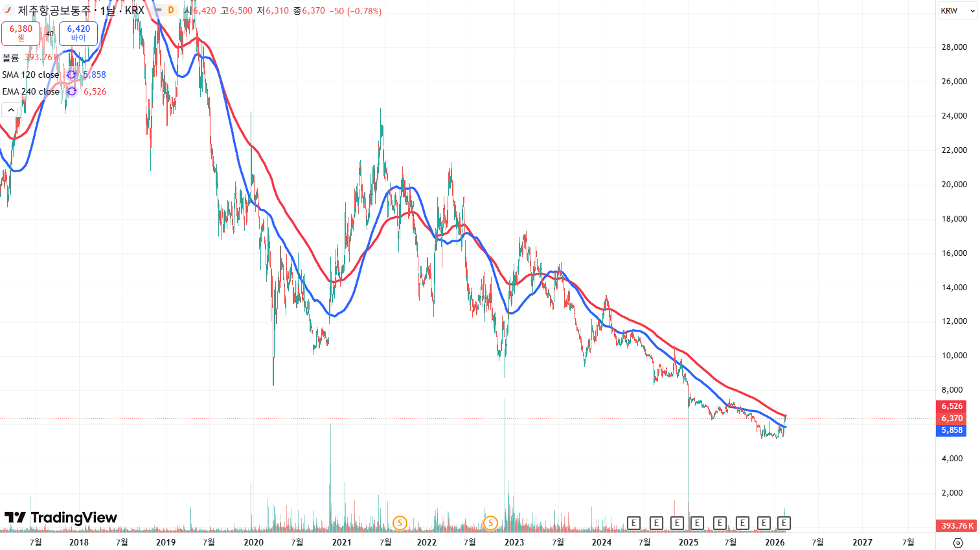
Task: Open the KRW currency dropdown
Action: tap(957, 10)
